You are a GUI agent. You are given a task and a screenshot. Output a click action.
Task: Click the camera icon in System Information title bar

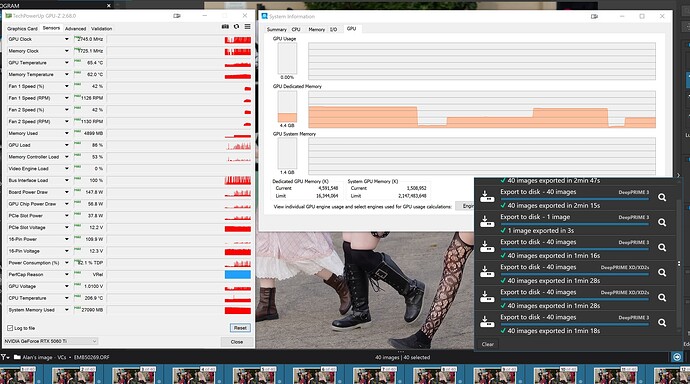(x=595, y=16)
